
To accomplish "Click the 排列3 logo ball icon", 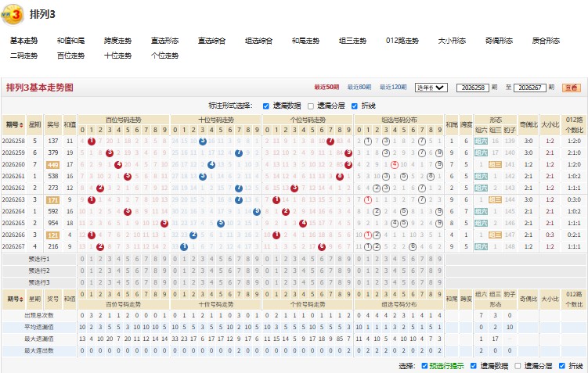I will pyautogui.click(x=13, y=15).
